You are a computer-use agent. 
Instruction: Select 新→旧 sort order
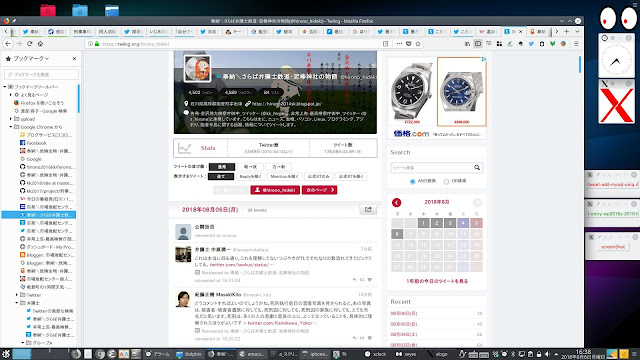(x=250, y=167)
